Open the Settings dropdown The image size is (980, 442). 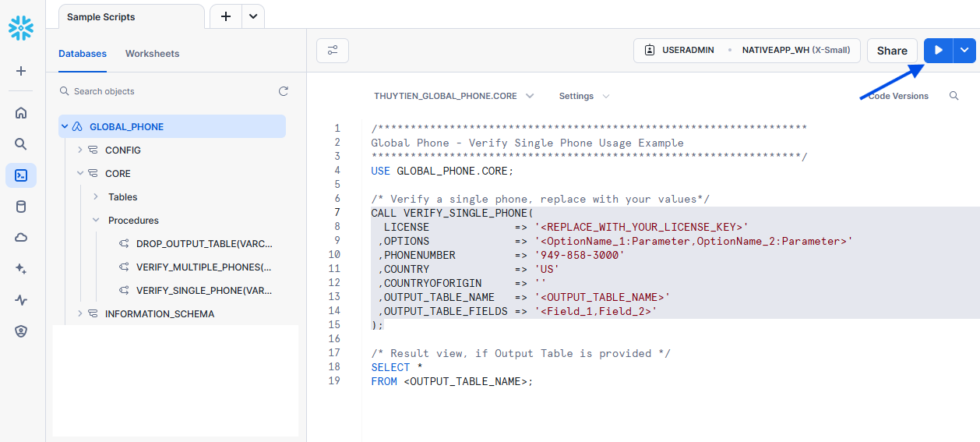click(583, 96)
